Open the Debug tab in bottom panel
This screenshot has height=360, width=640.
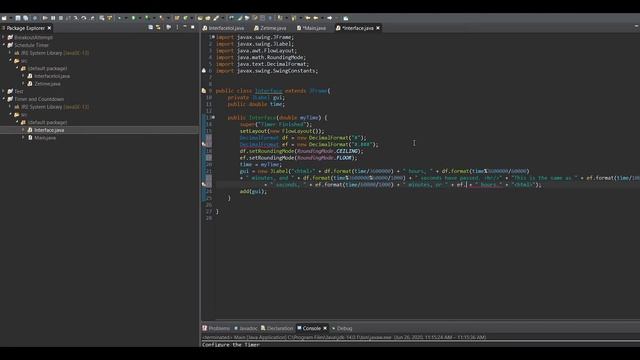coord(342,328)
